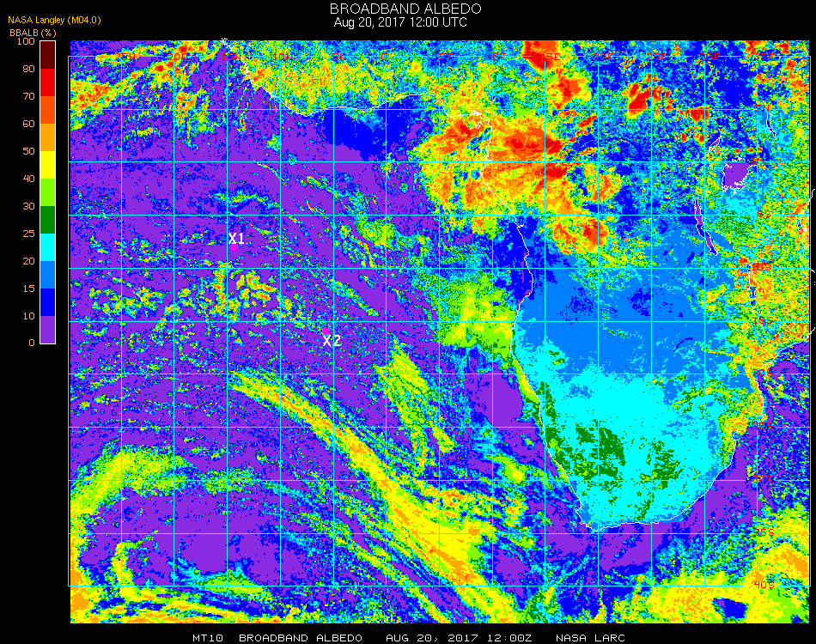Image resolution: width=816 pixels, height=644 pixels.
Task: Click the '50' legend scale value
Action: (x=28, y=151)
